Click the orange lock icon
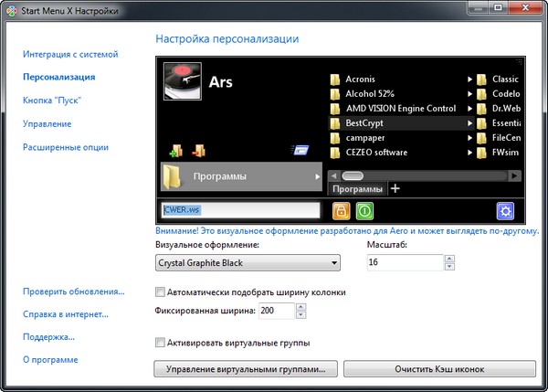The height and width of the screenshot is (392, 548). pyautogui.click(x=341, y=211)
